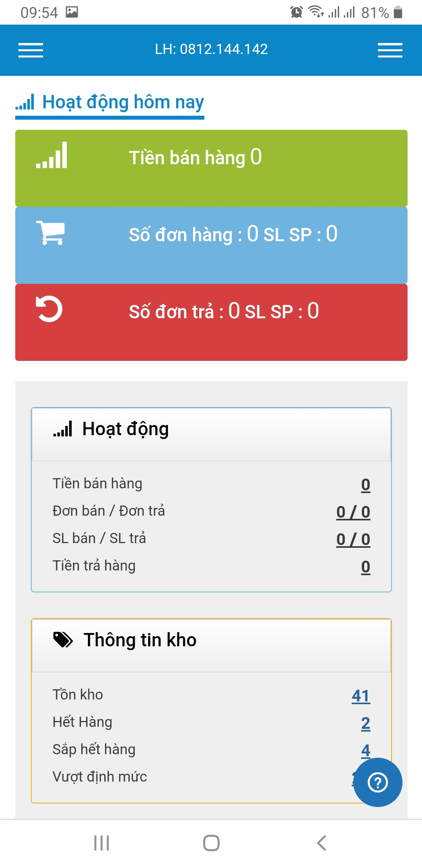Open the left hamburger menu
This screenshot has height=868, width=422.
[x=30, y=50]
